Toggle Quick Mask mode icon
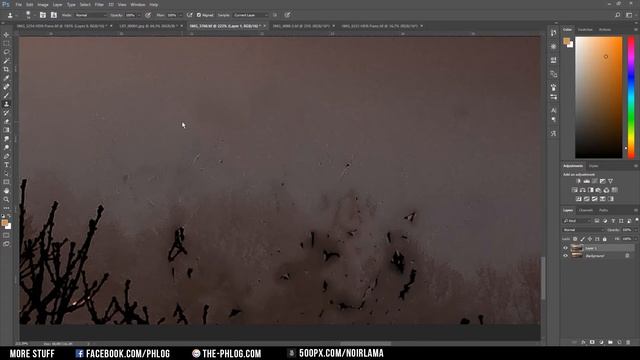Screen dimensions: 640x360 6,236
